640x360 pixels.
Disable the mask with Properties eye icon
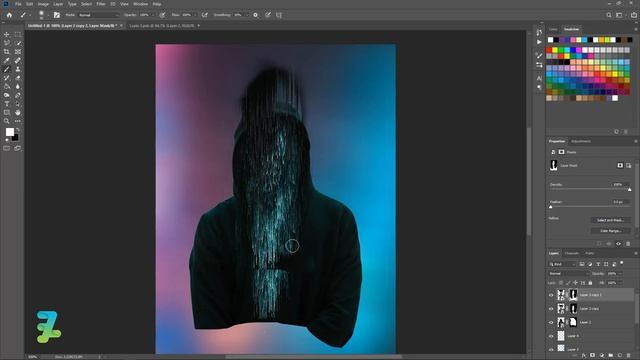(x=618, y=244)
